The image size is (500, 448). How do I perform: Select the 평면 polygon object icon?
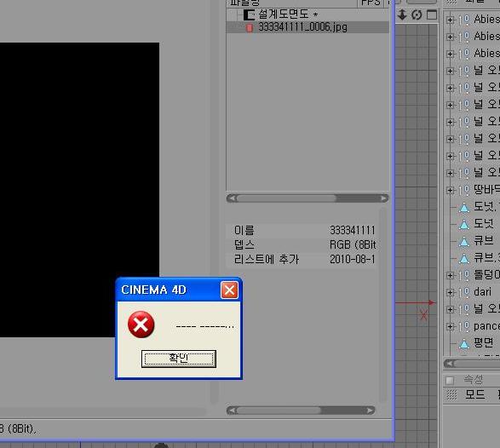point(464,344)
